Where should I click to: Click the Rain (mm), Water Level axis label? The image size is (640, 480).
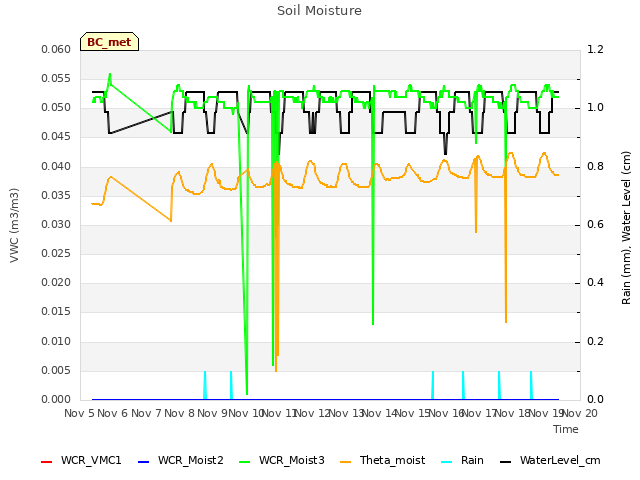pyautogui.click(x=626, y=228)
